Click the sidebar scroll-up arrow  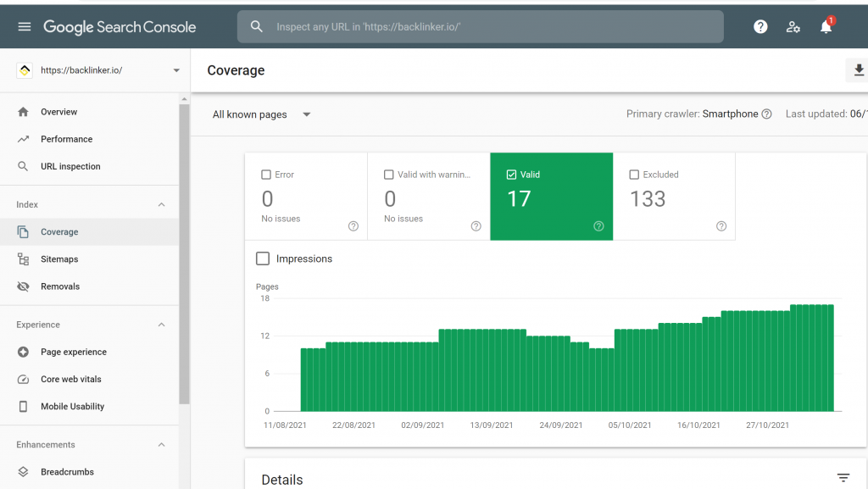point(184,99)
